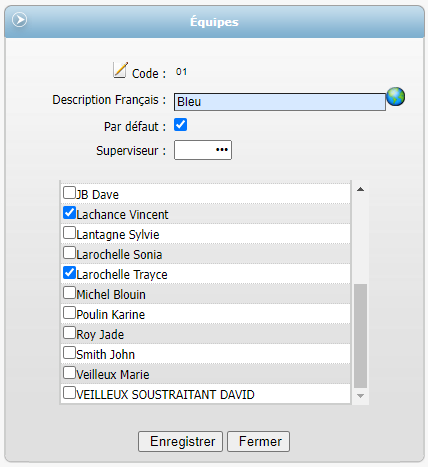Click the Enregistrer button
Screen dimensions: 428x467
(x=180, y=441)
